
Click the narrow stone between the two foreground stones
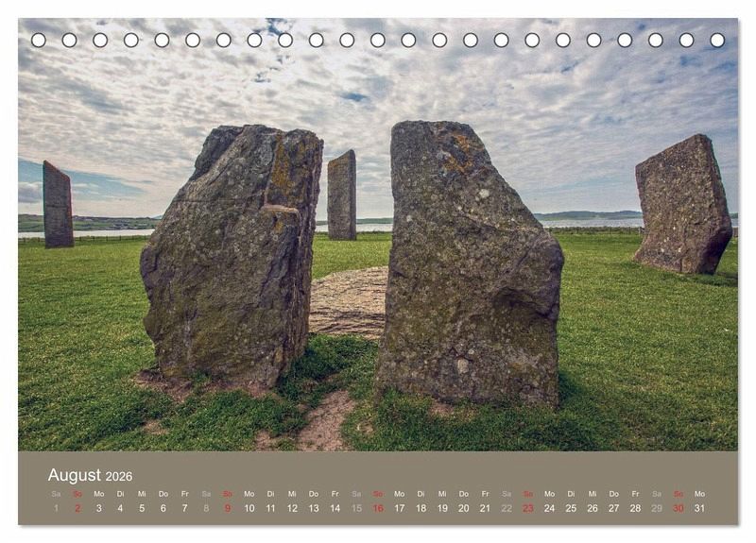pos(342,195)
